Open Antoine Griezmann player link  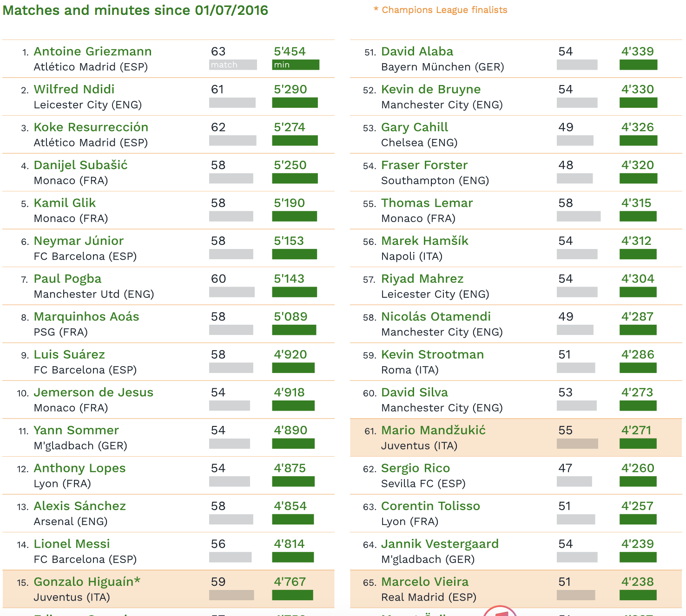[92, 52]
